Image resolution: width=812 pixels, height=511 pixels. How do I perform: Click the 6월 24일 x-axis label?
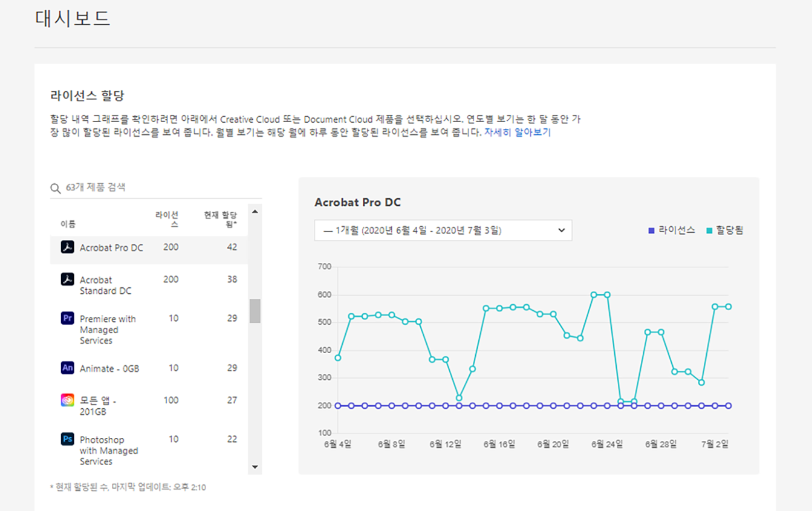click(607, 444)
